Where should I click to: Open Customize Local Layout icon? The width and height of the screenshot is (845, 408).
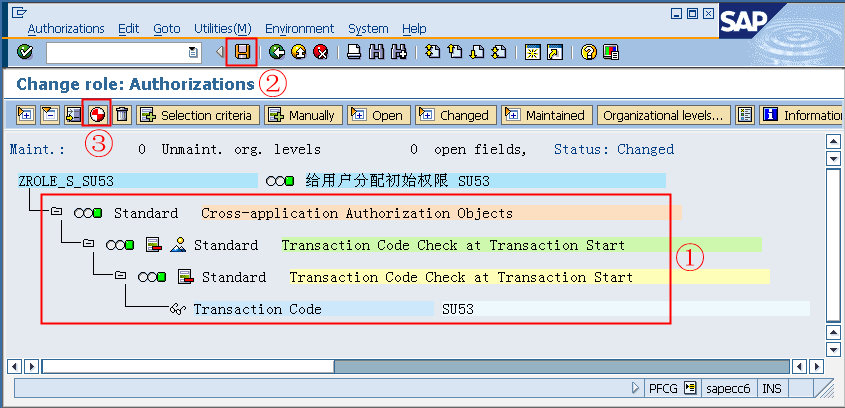[x=611, y=52]
